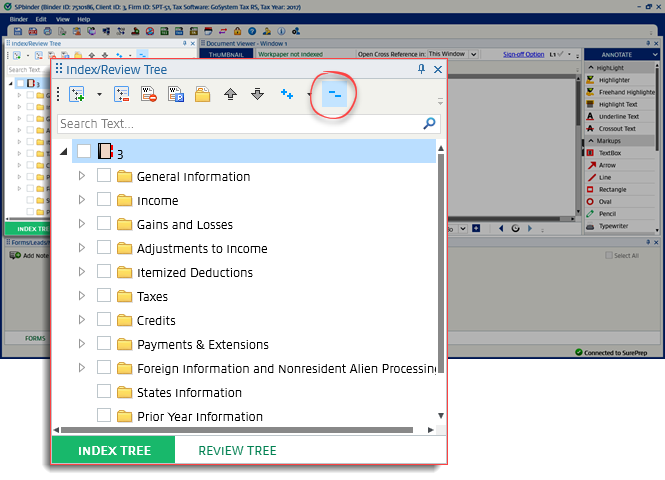Choose the Arrow markup tool
Viewport: 665px width, 480px height.
pos(606,164)
